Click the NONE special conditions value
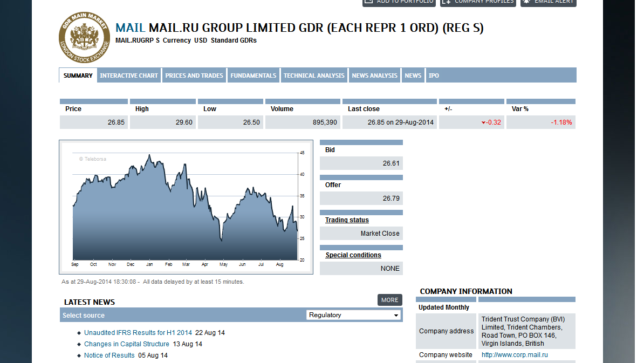Screen dimensions: 644x363 (390, 269)
